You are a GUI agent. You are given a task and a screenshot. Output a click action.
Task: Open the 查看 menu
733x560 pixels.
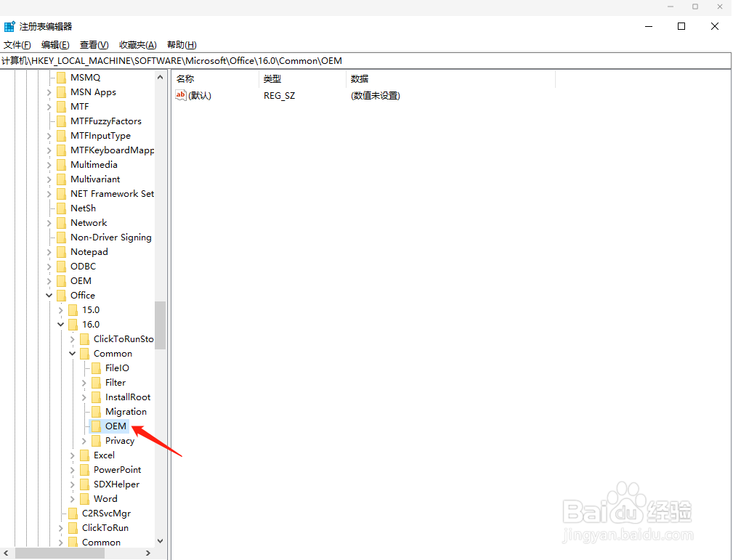click(x=93, y=44)
